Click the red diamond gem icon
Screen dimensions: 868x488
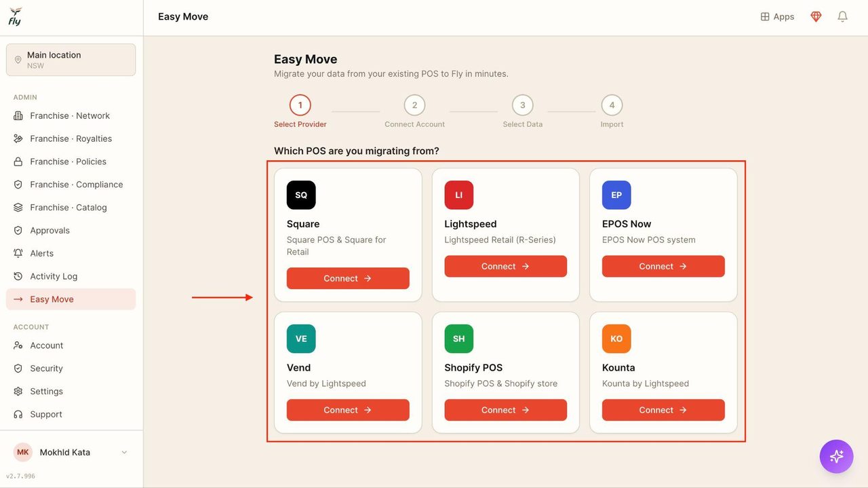pos(816,17)
